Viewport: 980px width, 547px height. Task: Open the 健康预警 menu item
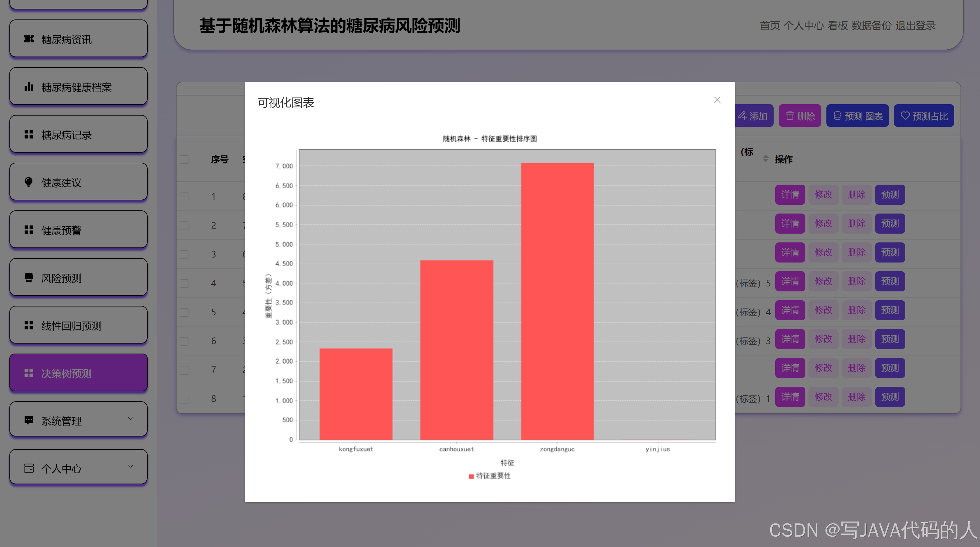click(x=79, y=229)
